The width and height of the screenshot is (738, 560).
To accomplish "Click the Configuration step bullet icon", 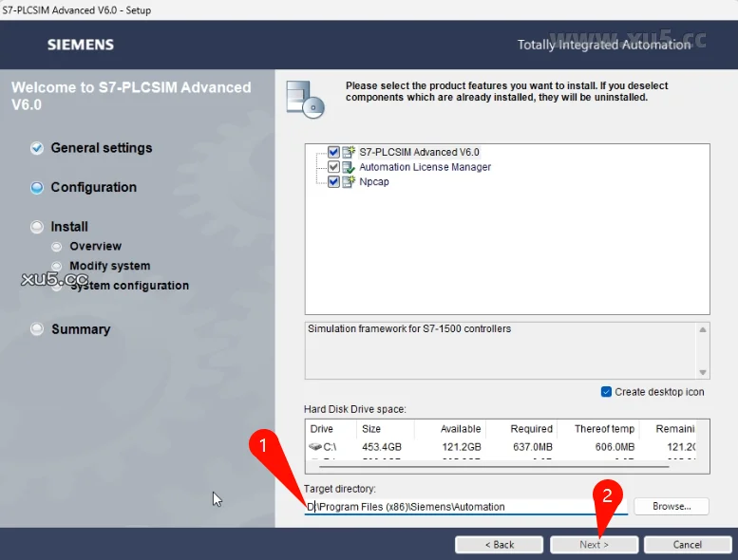I will pyautogui.click(x=37, y=188).
